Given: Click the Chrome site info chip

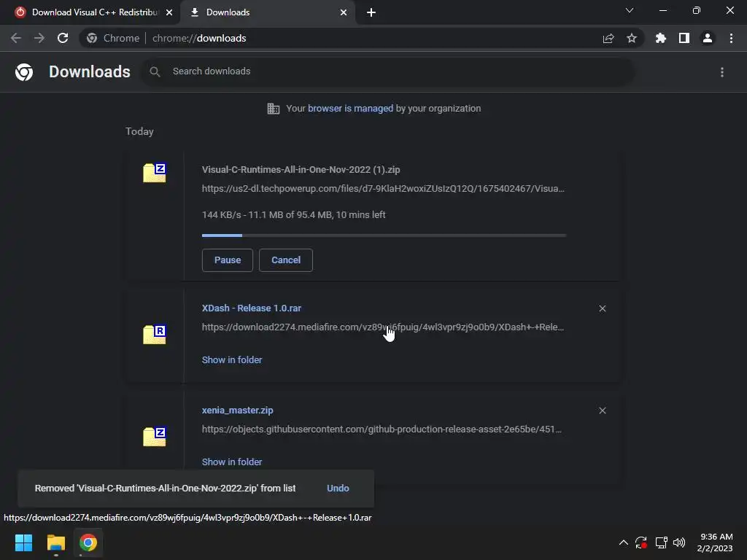Looking at the screenshot, I should [x=113, y=38].
